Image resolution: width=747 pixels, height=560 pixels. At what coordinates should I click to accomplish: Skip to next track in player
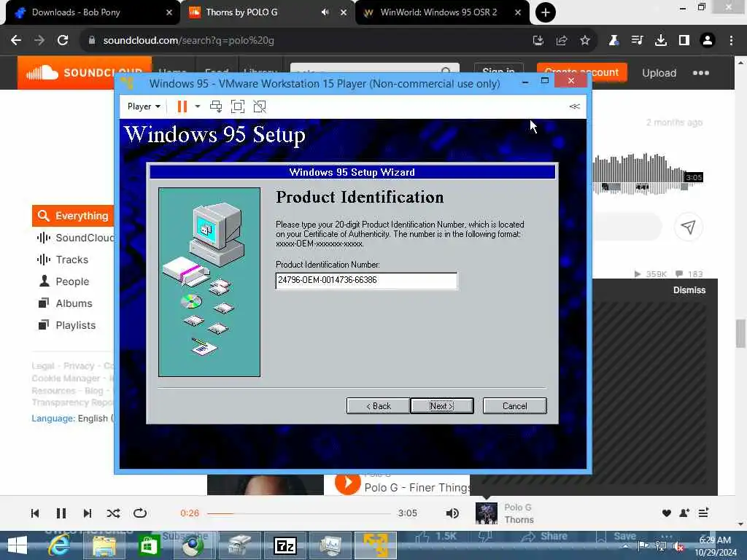point(88,513)
